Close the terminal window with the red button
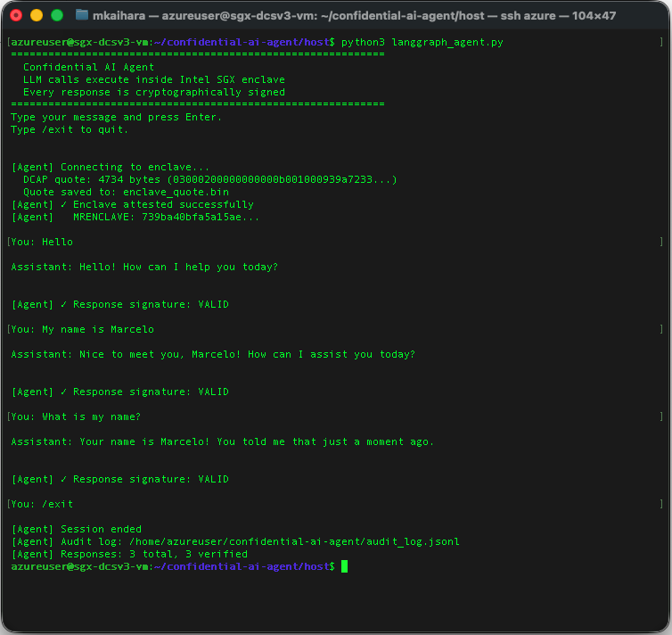 (16, 15)
